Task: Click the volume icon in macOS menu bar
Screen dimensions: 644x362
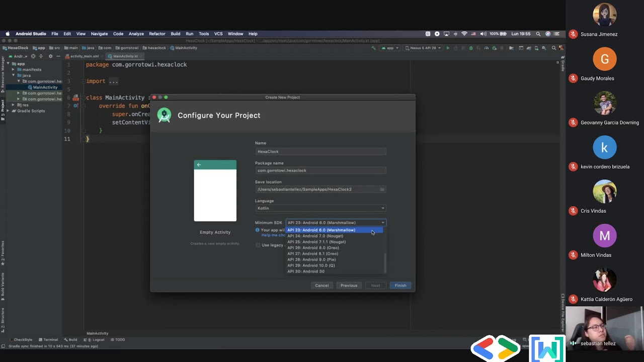Action: 483,34
